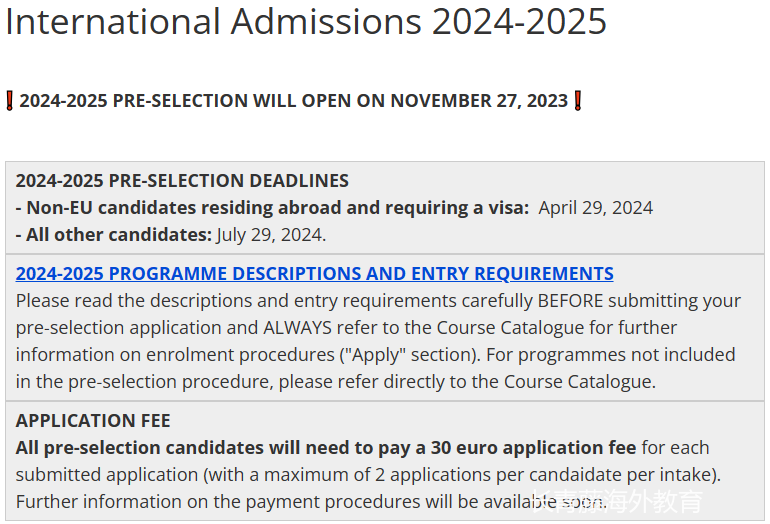
Task: Open the Programme Descriptions and Entry Requirements link
Action: [x=314, y=274]
